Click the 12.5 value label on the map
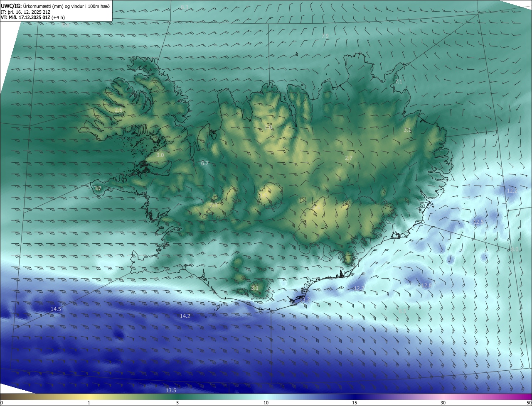This screenshot has width=532, height=406. pos(478,222)
